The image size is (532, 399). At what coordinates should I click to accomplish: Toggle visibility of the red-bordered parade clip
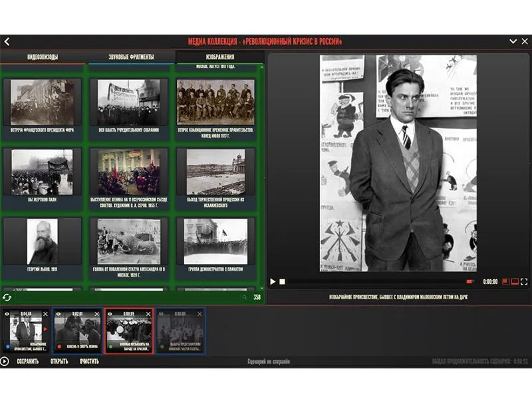click(110, 314)
